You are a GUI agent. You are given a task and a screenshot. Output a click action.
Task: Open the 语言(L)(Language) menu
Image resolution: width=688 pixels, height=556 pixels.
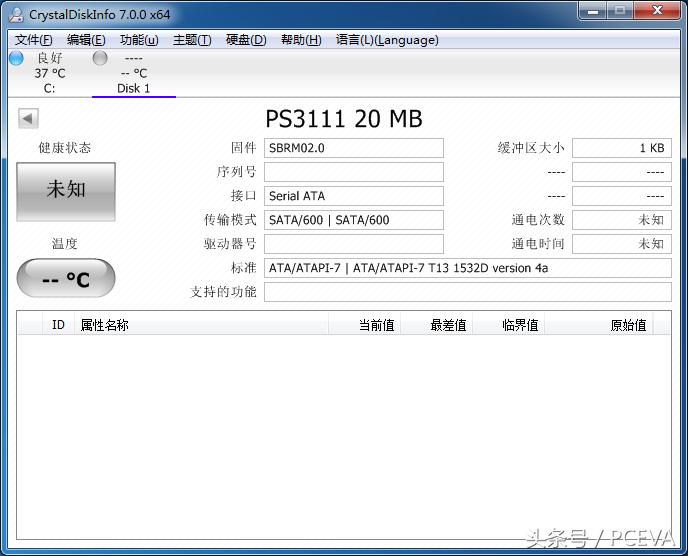click(387, 40)
